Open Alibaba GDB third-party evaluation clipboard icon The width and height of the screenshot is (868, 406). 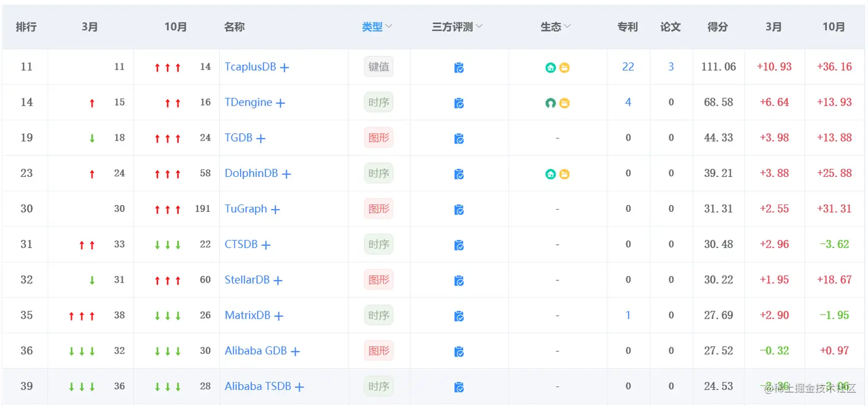point(459,351)
